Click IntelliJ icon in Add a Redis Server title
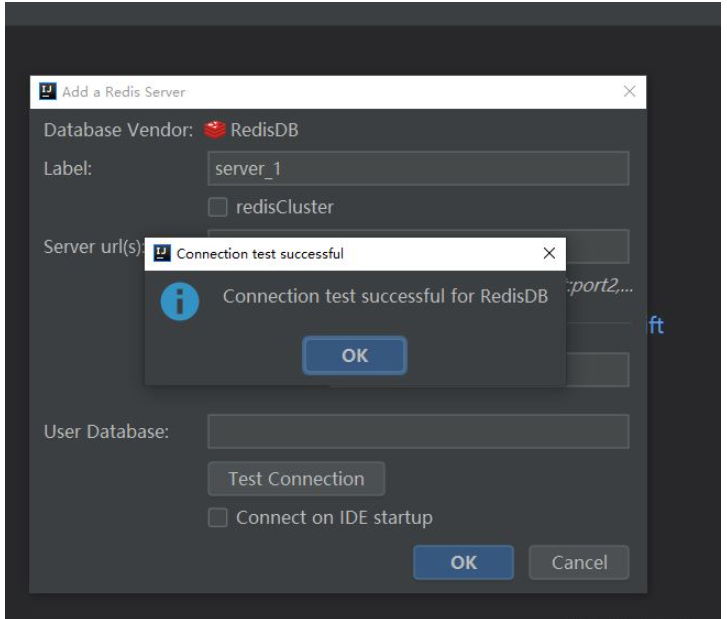 [47, 92]
